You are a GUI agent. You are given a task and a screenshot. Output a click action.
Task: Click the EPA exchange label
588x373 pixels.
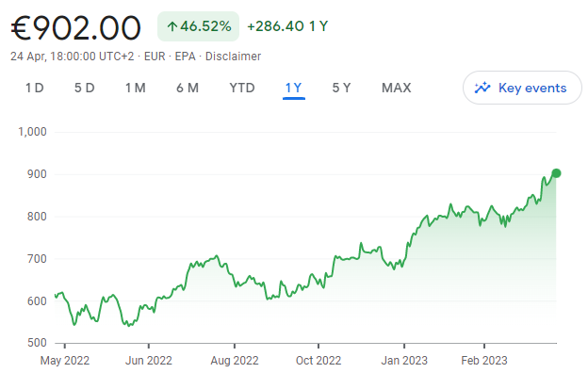(x=185, y=57)
